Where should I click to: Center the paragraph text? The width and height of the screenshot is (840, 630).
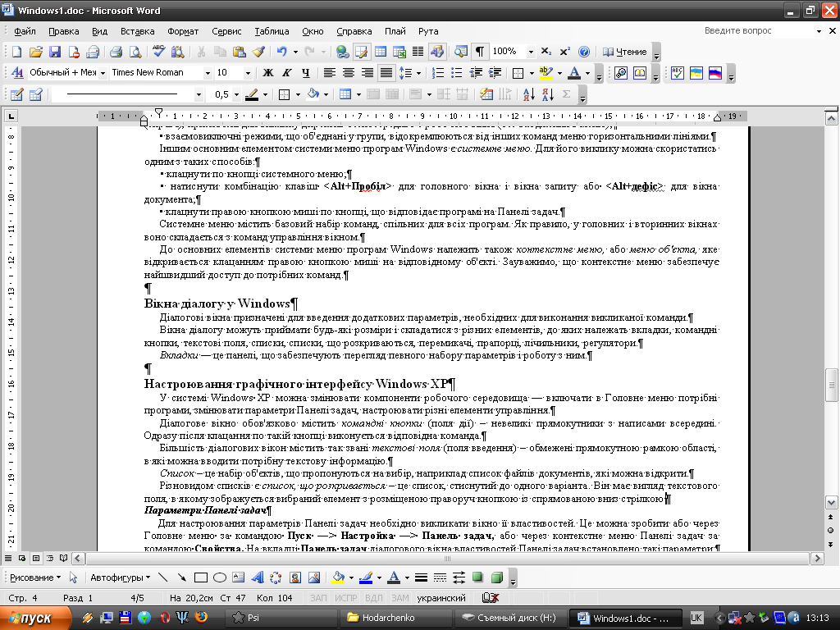[348, 73]
